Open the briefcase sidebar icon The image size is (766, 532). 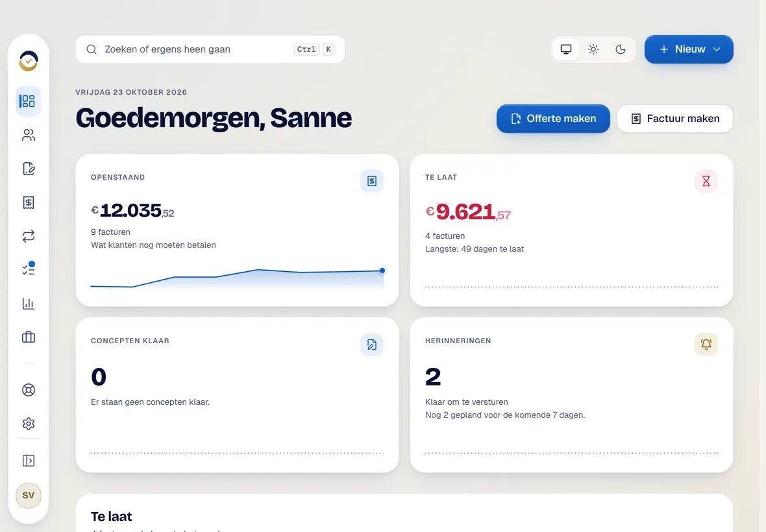29,337
